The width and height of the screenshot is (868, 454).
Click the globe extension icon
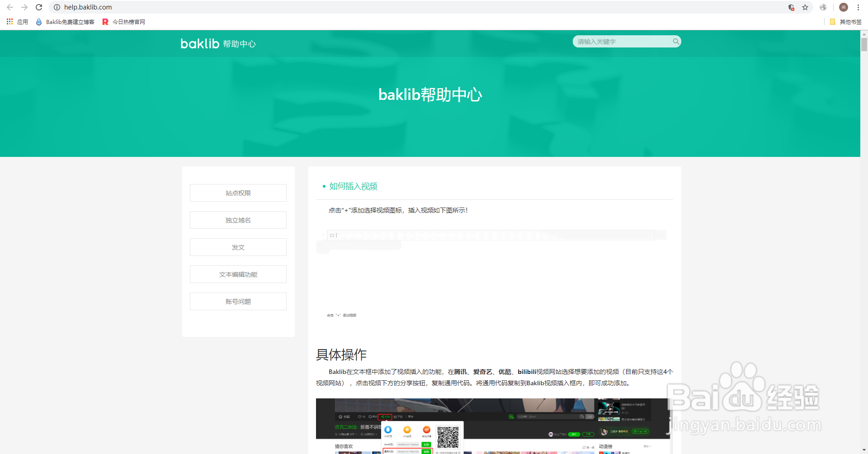823,7
